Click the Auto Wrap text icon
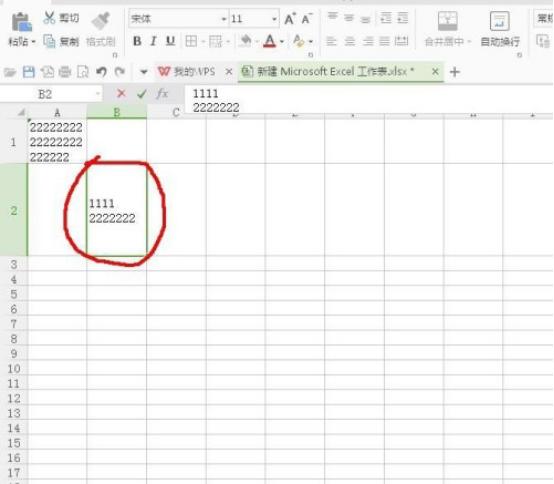 click(500, 21)
